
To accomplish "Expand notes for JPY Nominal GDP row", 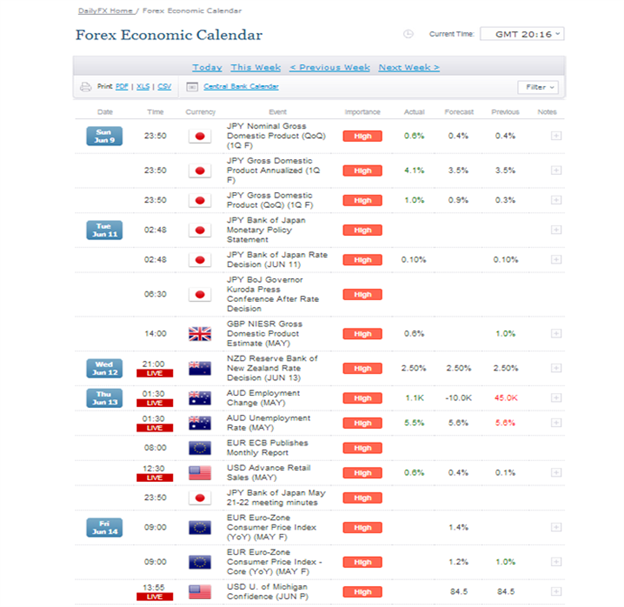I will pos(556,136).
